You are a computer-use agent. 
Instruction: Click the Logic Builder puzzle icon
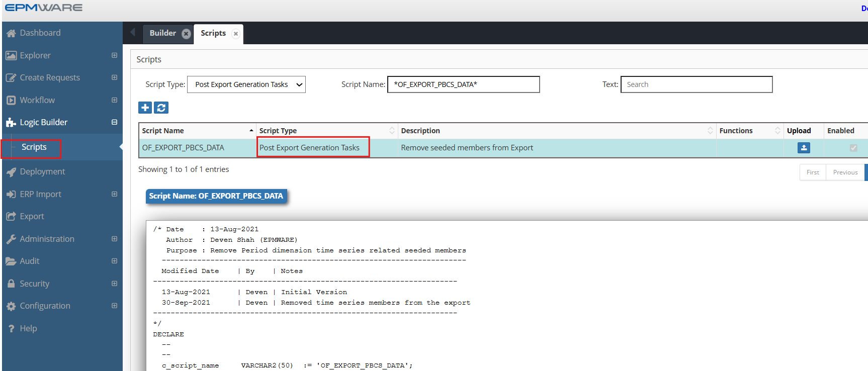pyautogui.click(x=11, y=123)
